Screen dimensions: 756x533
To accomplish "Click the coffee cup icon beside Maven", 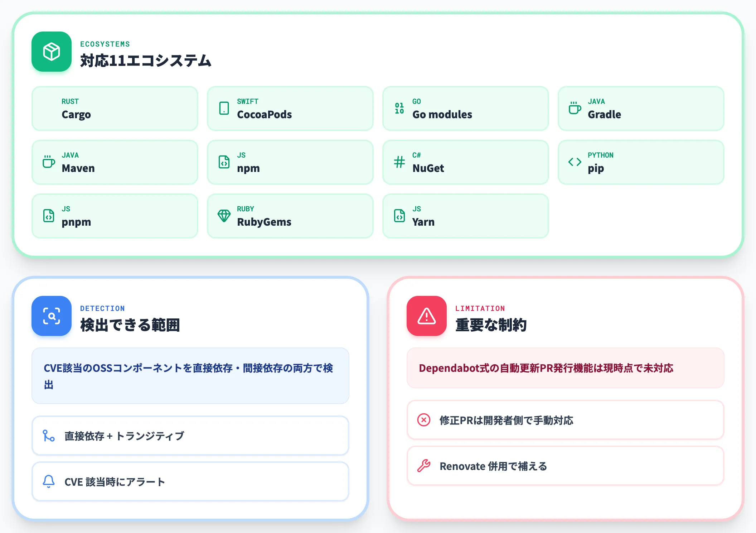I will click(x=49, y=162).
